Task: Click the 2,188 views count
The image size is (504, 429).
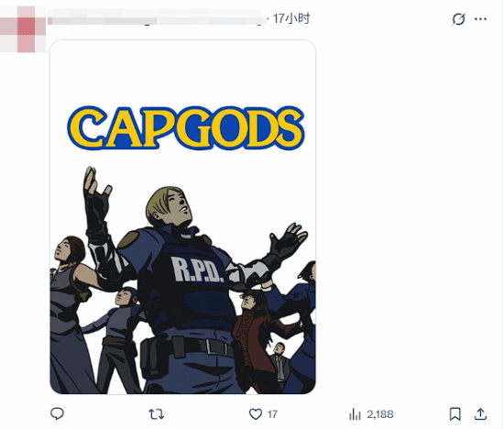Action: (380, 414)
